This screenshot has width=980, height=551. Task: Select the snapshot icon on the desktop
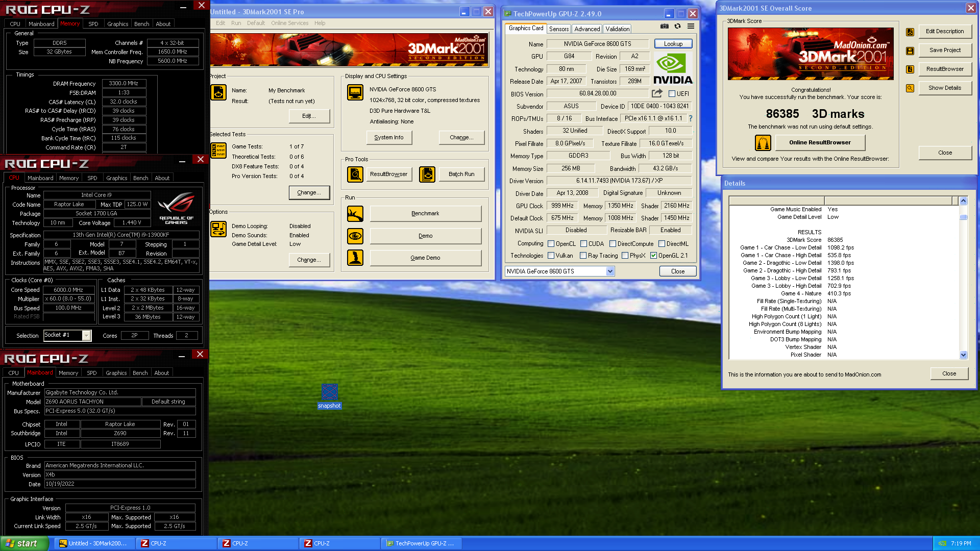[329, 396]
